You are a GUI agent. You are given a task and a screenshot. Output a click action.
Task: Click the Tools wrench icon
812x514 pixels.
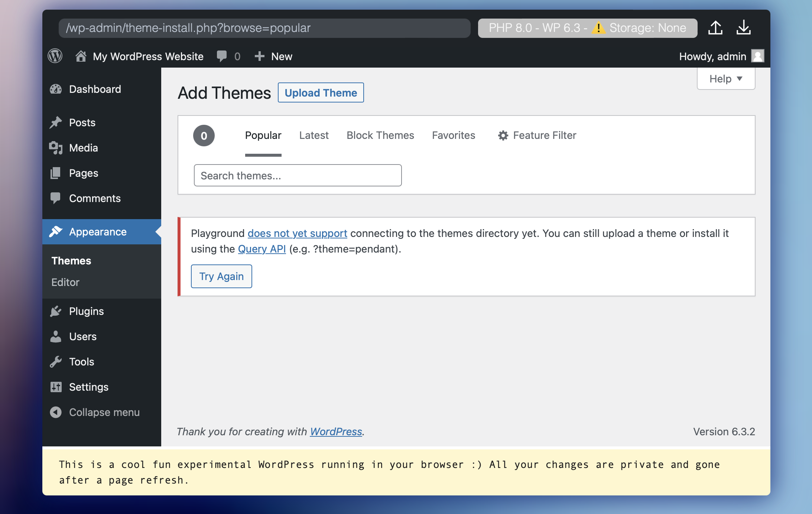[x=56, y=361]
